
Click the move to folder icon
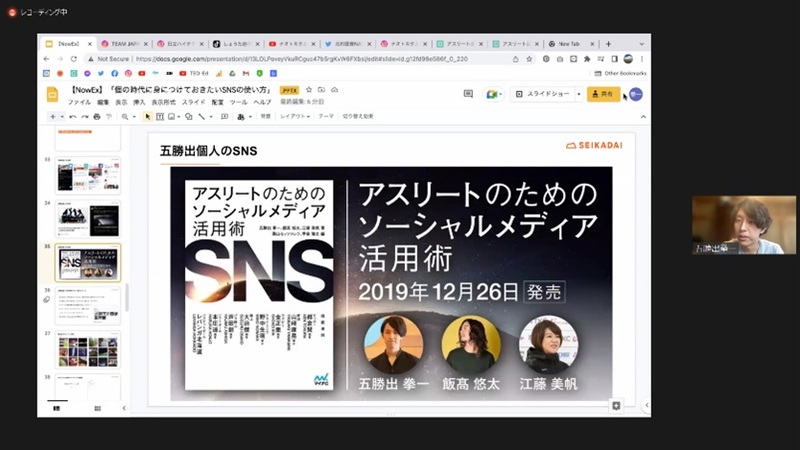(x=321, y=90)
